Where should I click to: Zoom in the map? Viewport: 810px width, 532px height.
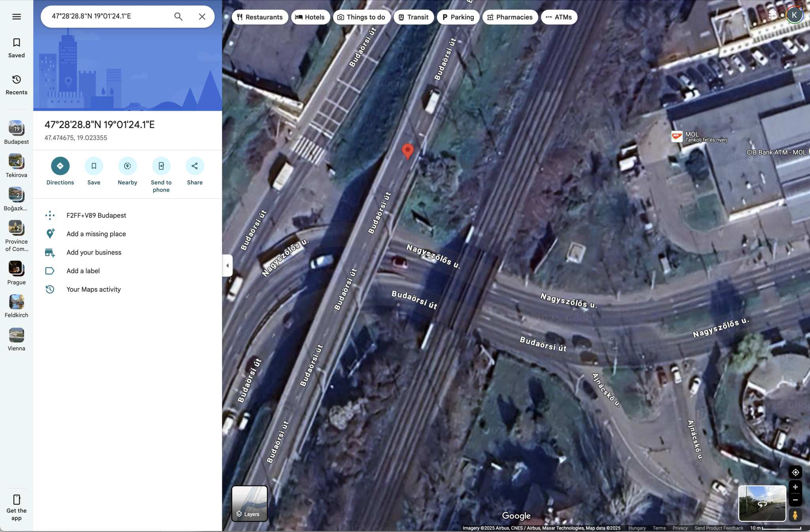795,487
